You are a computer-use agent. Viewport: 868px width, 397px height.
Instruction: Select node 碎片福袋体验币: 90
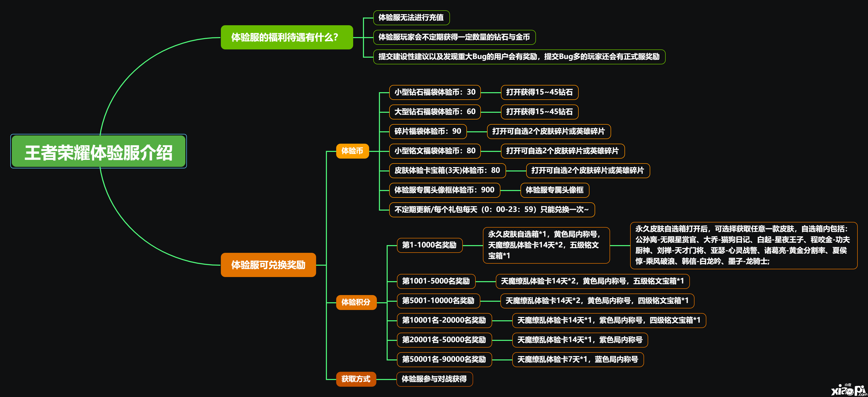[428, 132]
